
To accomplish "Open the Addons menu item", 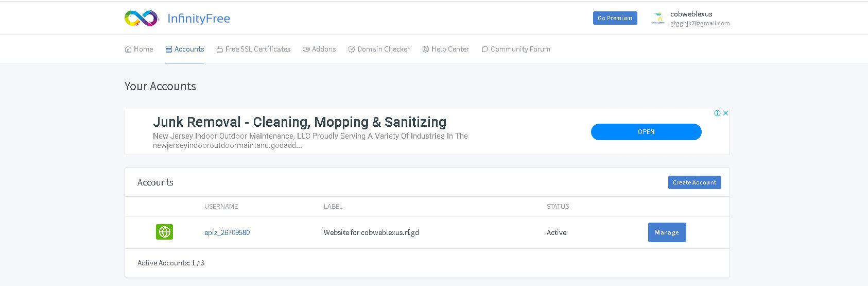I will tap(319, 49).
